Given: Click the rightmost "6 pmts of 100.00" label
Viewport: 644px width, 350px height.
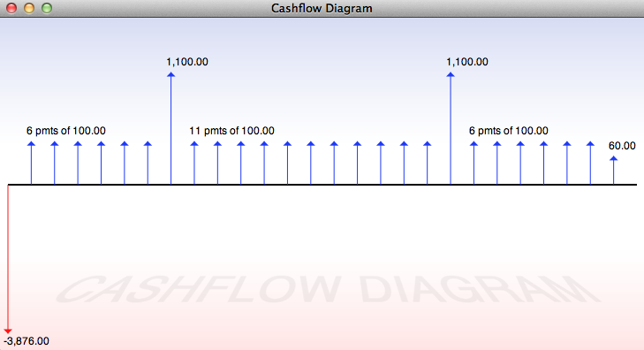Looking at the screenshot, I should coord(509,131).
